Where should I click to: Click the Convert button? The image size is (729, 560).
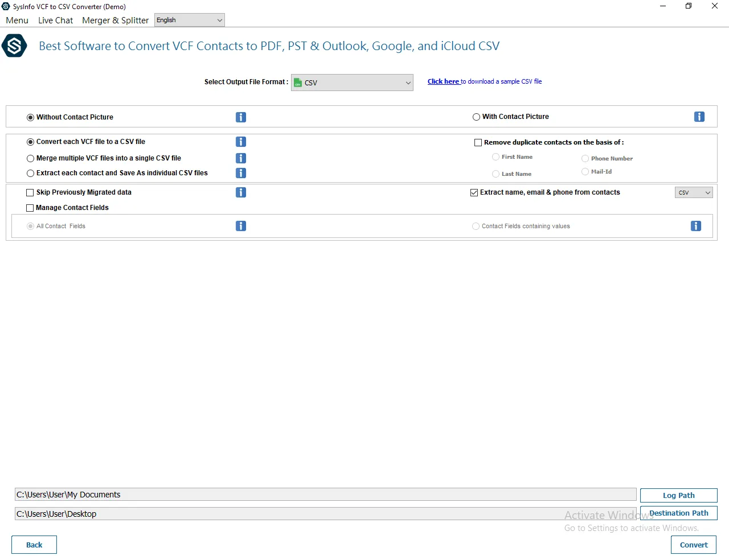[x=694, y=545]
